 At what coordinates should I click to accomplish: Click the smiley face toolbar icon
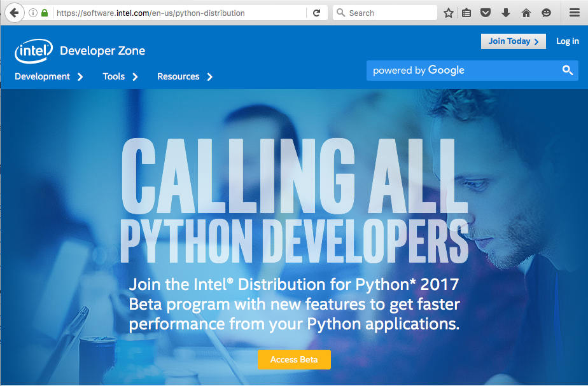[x=546, y=13]
